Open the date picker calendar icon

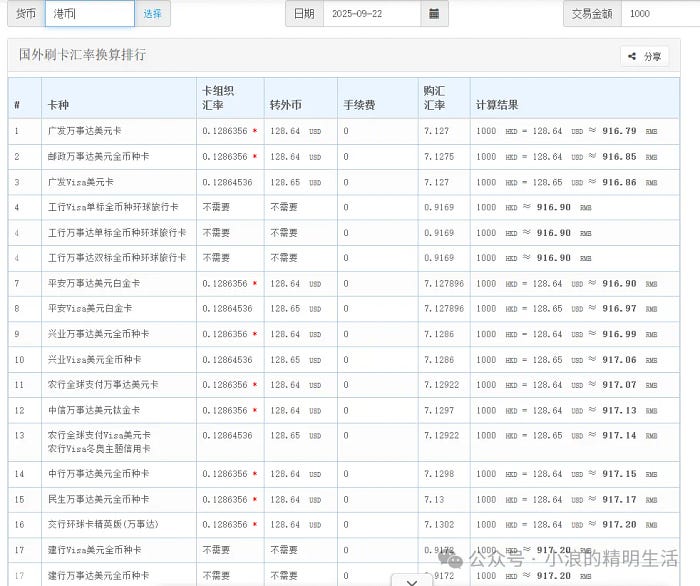434,14
